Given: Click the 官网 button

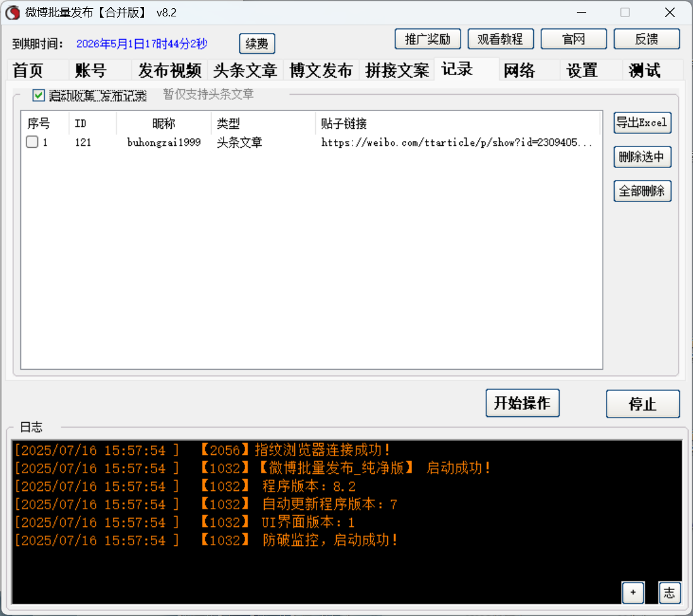Looking at the screenshot, I should click(573, 39).
